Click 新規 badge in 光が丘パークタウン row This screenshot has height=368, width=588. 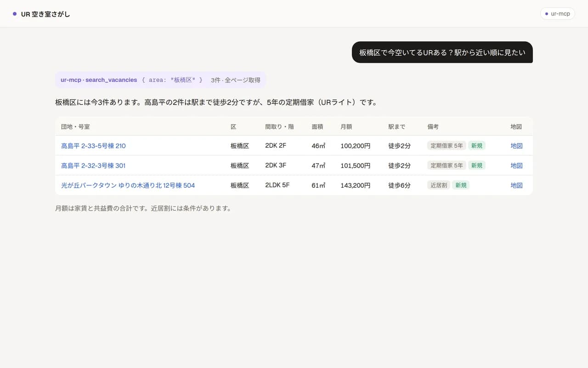click(x=461, y=185)
